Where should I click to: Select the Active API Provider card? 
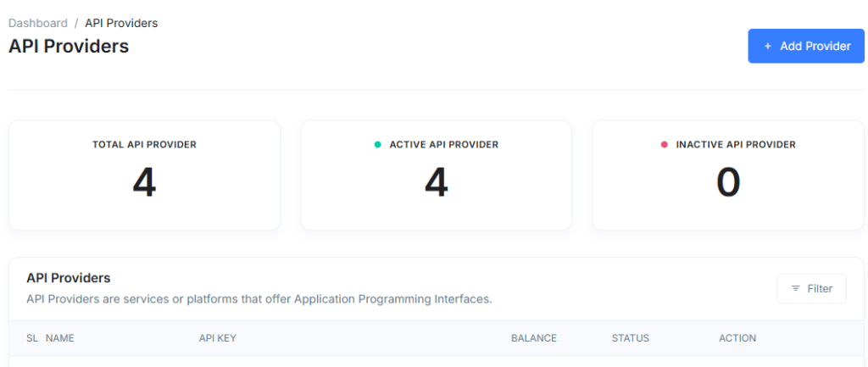[436, 175]
